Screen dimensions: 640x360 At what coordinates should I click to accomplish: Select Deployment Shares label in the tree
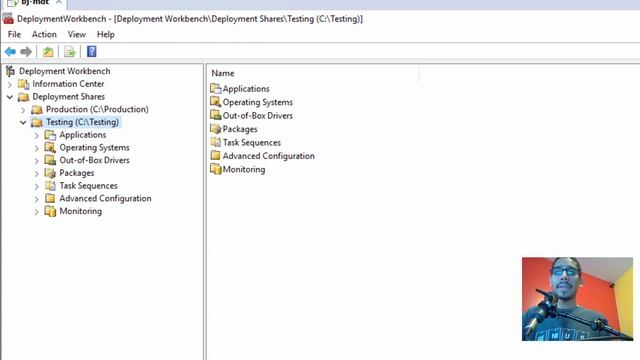pyautogui.click(x=69, y=97)
